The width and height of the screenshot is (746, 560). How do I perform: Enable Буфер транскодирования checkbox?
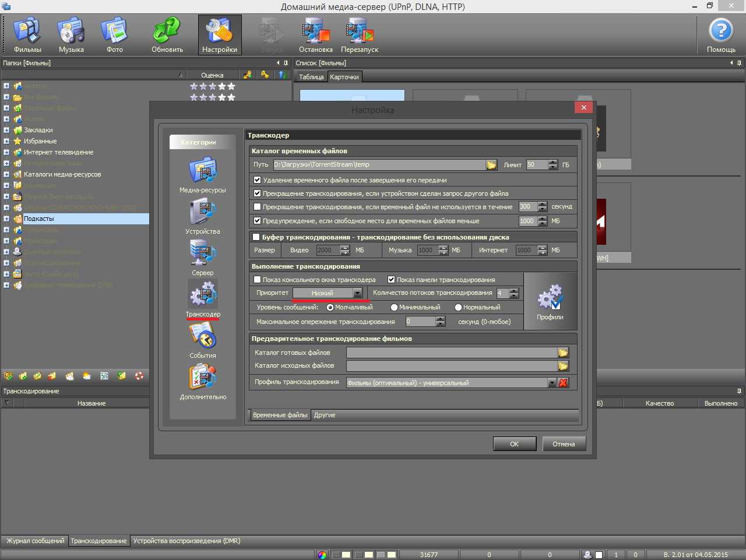256,237
